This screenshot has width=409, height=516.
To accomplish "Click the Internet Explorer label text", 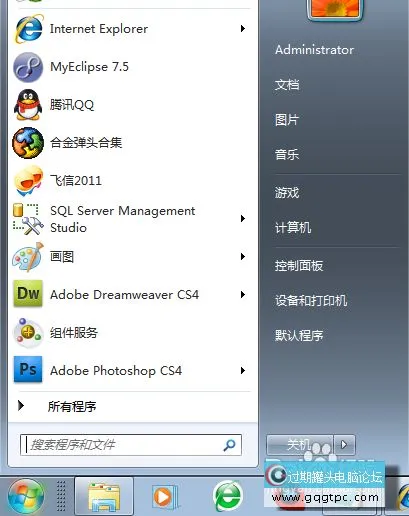I will tap(99, 29).
